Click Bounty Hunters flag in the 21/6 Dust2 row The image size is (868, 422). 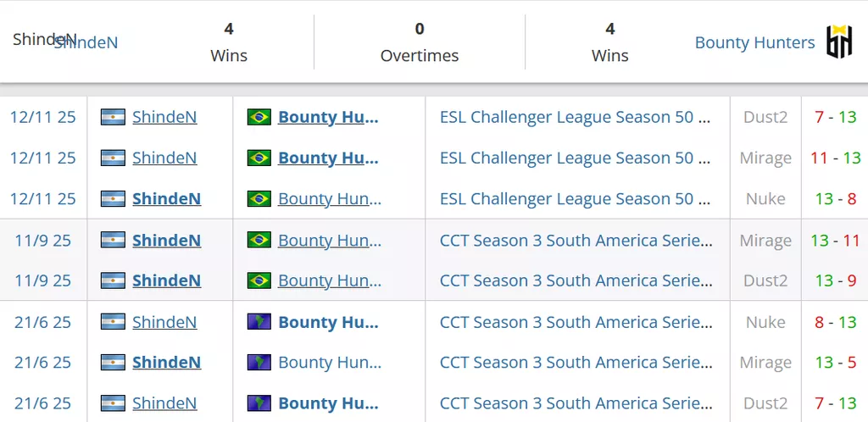[259, 403]
